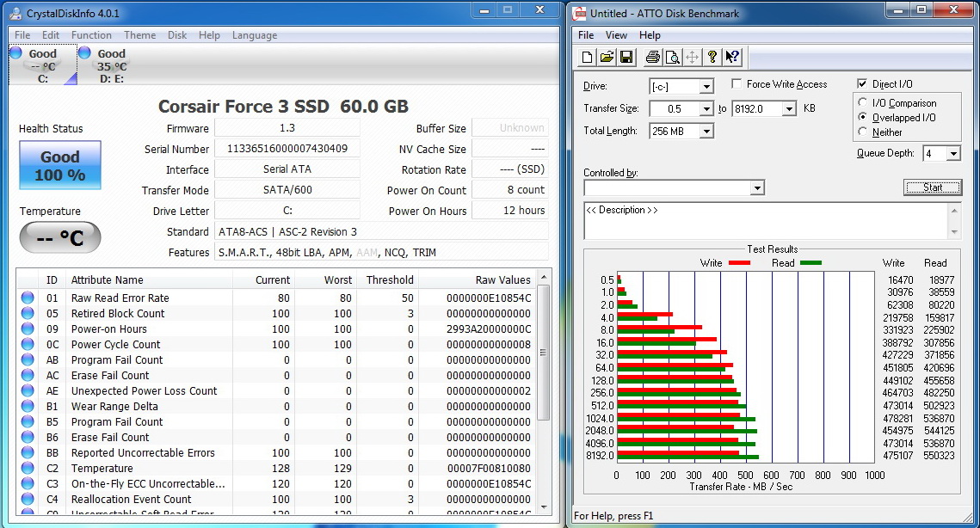Open the Total Length dropdown
980x528 pixels.
click(706, 132)
